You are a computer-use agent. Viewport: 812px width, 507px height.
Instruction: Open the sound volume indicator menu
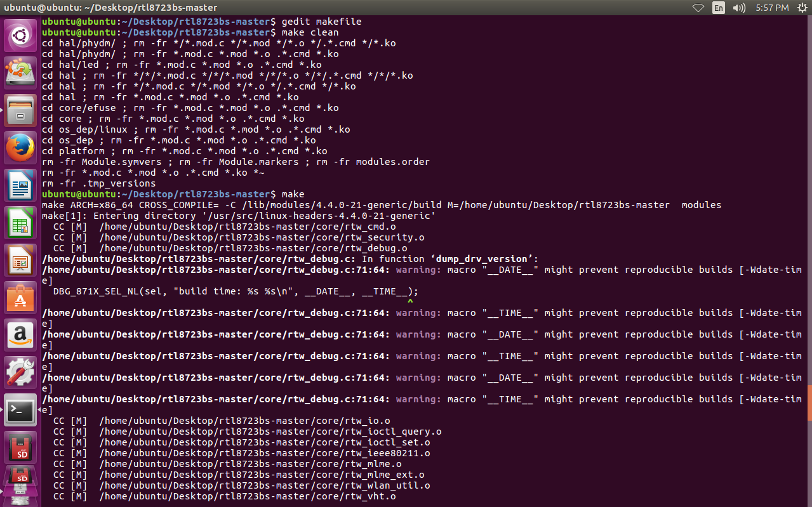pos(739,8)
